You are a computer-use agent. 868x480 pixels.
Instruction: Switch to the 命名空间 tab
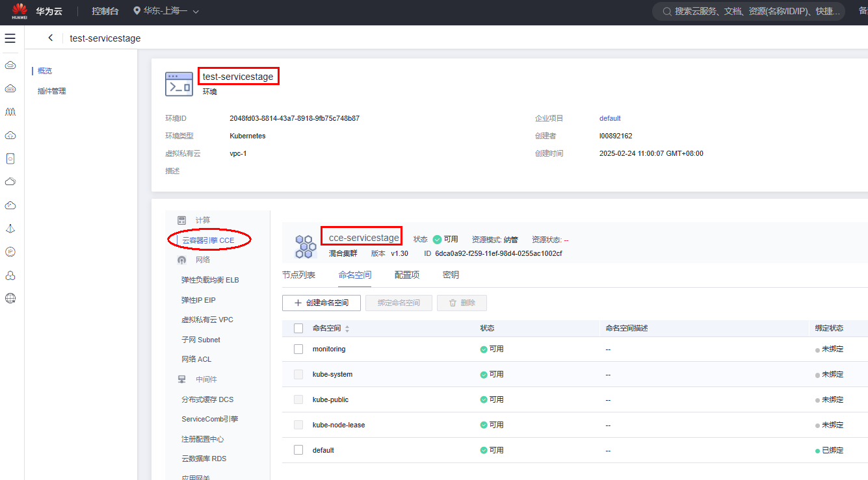click(x=355, y=275)
